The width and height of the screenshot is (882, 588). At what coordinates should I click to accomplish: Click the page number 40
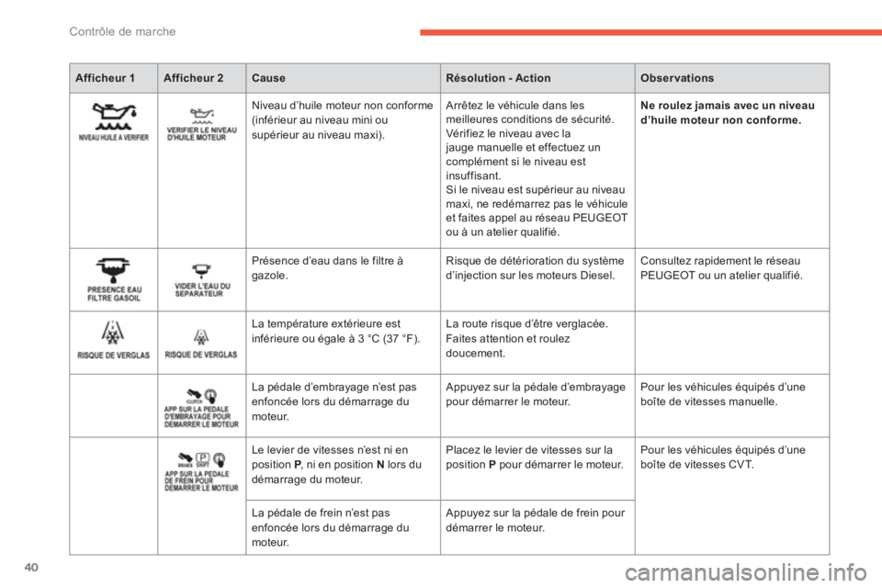[31, 567]
